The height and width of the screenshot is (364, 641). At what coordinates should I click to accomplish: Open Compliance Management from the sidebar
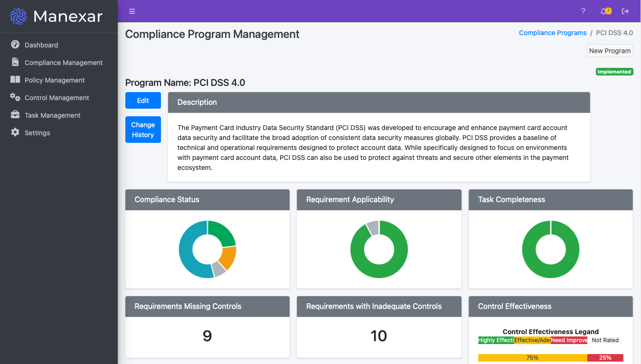point(64,63)
